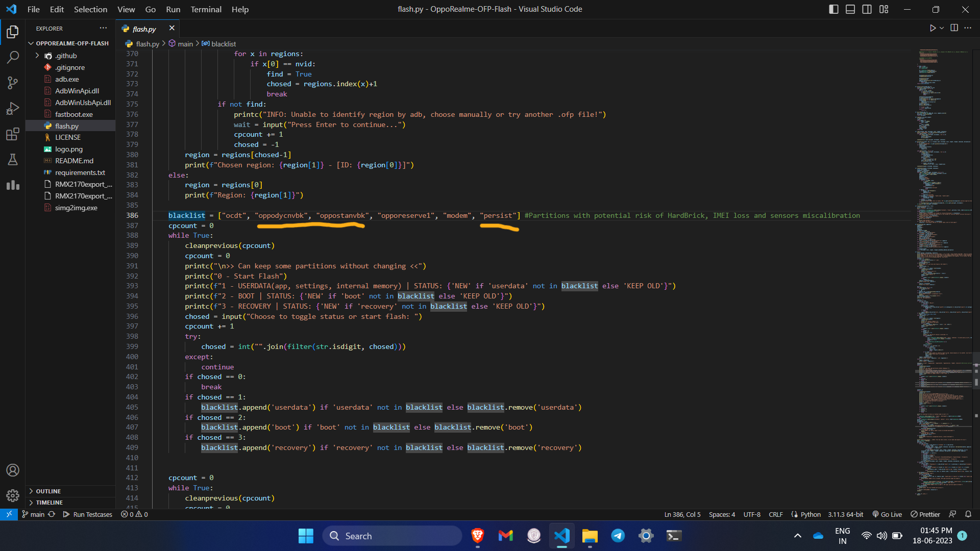The image size is (980, 551).
Task: Expand the OUTLINE section
Action: click(x=48, y=491)
